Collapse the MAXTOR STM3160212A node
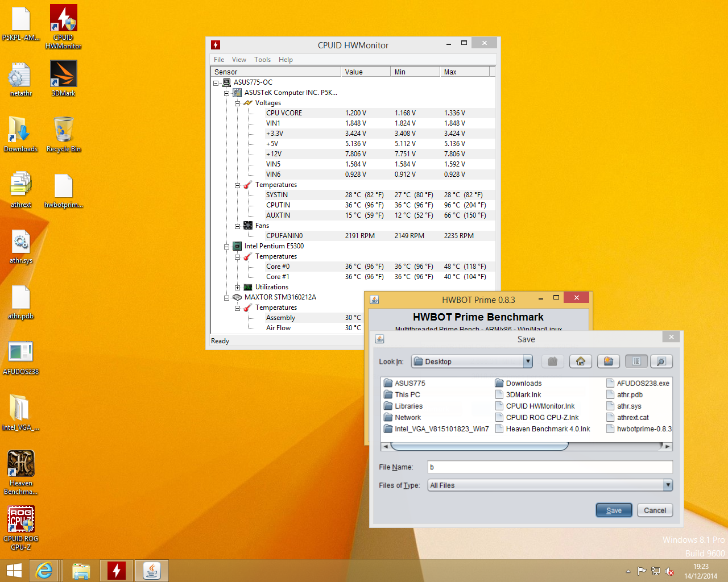 226,298
